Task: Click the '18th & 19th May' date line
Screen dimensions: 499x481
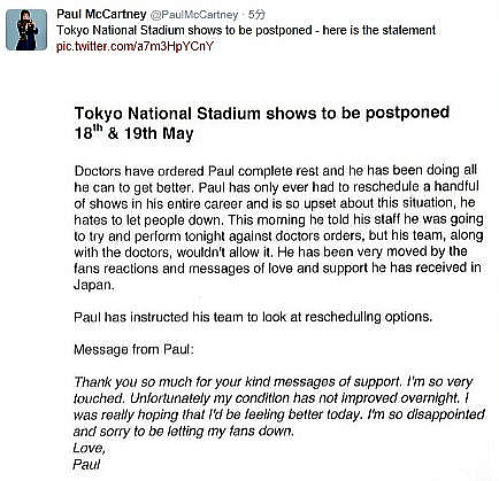Action: click(x=134, y=133)
